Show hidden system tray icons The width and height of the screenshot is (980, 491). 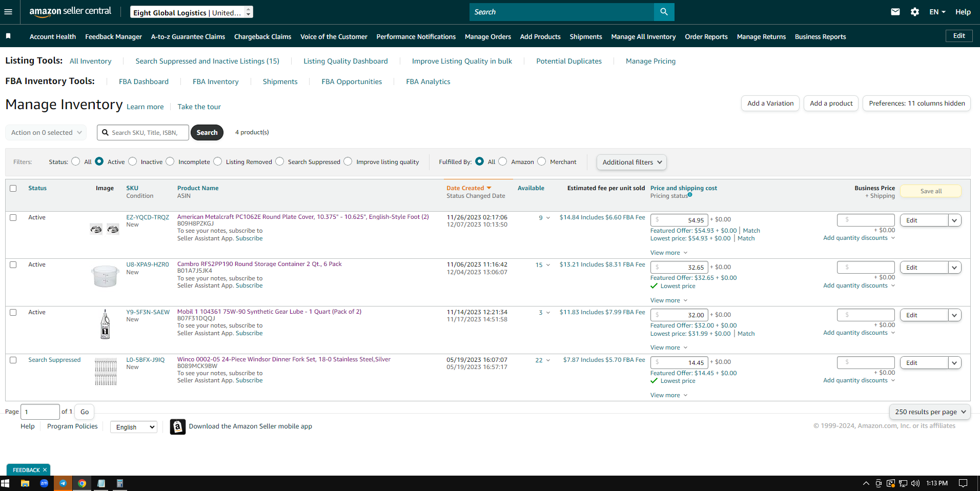pos(866,483)
